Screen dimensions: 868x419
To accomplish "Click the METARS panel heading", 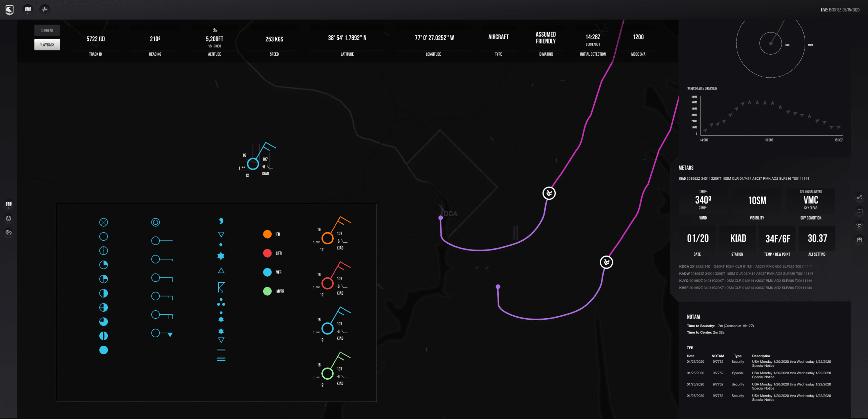I will [686, 168].
